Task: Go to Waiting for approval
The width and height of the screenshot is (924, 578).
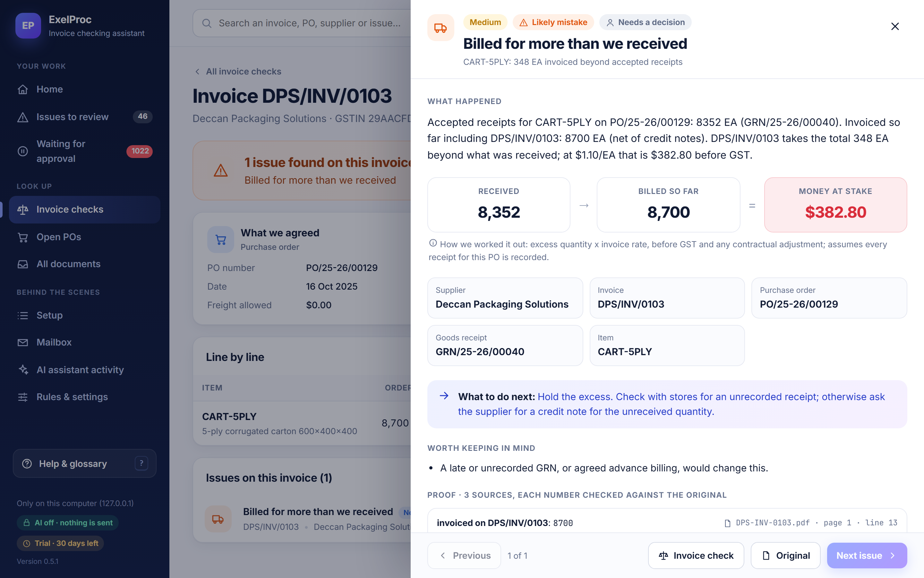Action: click(84, 151)
